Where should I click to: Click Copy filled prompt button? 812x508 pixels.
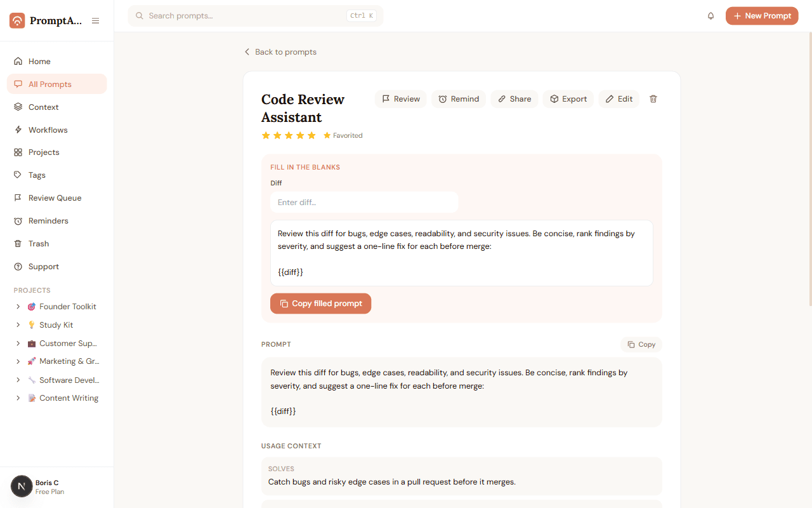coord(321,304)
